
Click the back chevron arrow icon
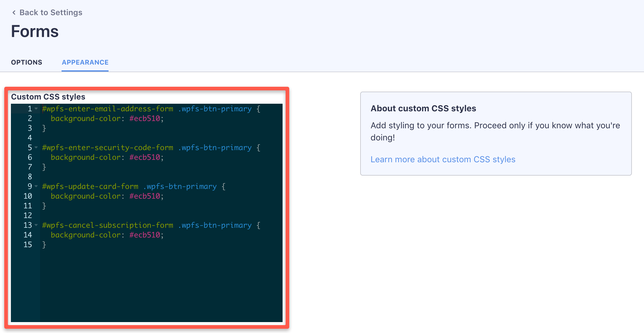click(14, 12)
